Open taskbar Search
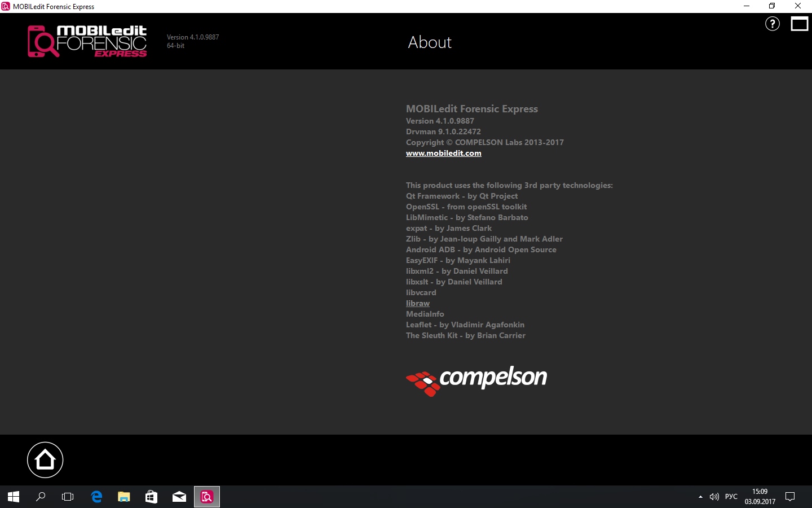This screenshot has height=508, width=812. pos(41,497)
